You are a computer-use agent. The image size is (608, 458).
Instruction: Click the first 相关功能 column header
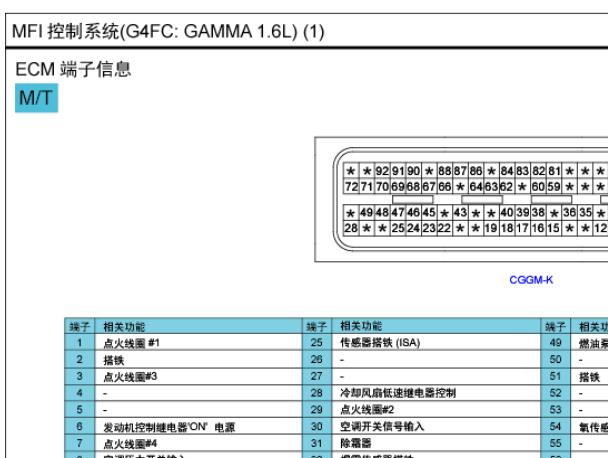[198, 327]
